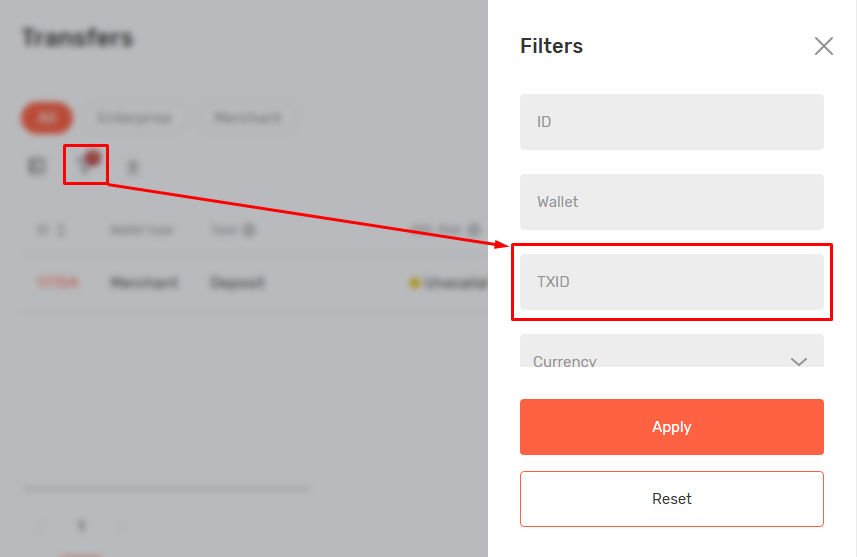Open the filter icon in Transfers toolbar
857x557 pixels.
[86, 166]
